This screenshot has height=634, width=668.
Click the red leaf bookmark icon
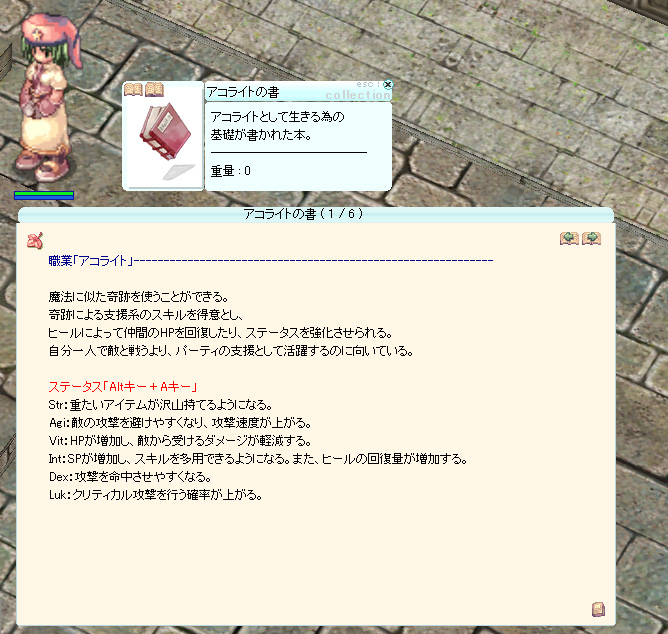[x=35, y=241]
